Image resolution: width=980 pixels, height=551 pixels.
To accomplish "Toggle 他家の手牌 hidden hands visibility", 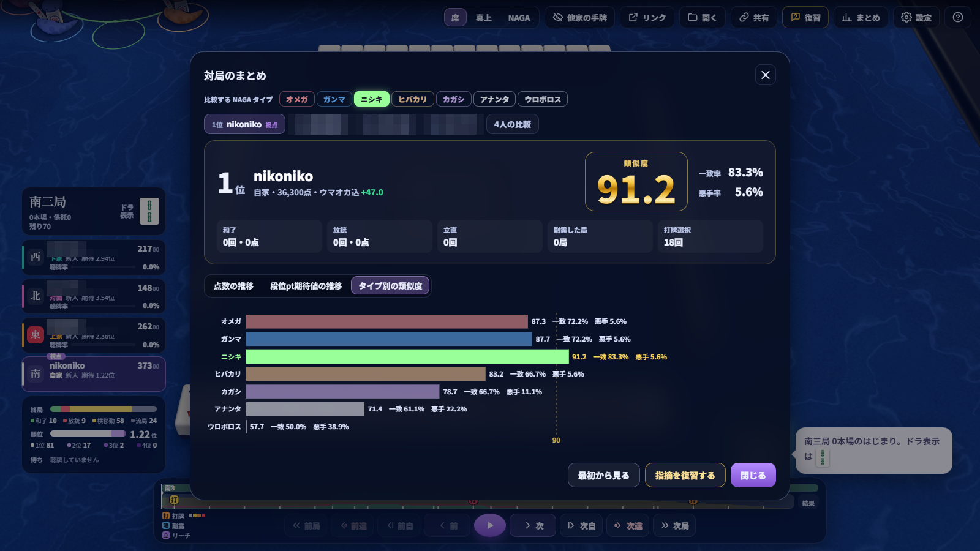I will 580,17.
